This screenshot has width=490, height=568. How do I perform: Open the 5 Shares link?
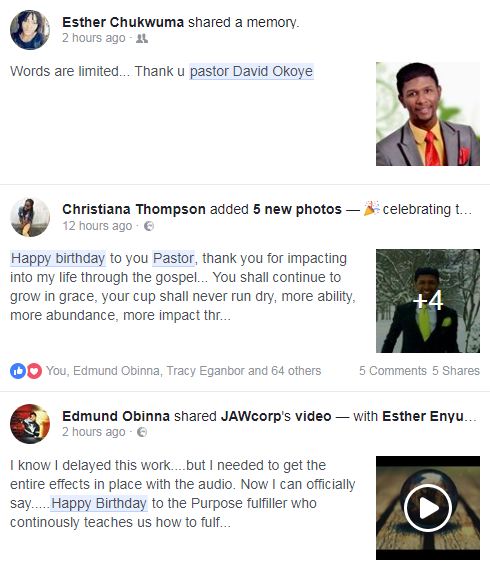456,371
